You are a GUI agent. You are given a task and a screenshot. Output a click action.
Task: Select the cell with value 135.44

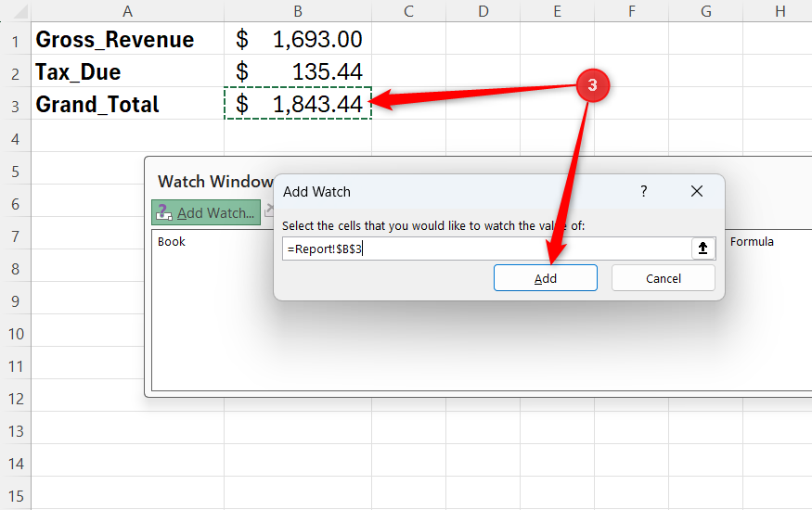pos(298,71)
